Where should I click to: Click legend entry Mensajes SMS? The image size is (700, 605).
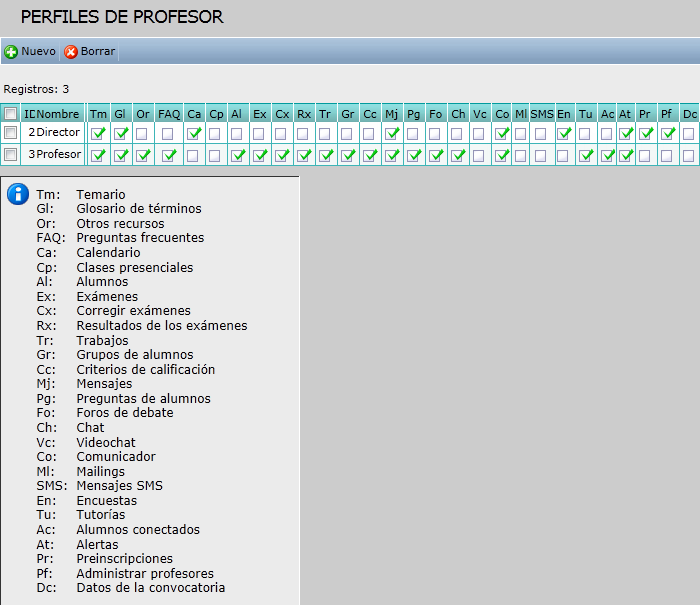point(120,486)
